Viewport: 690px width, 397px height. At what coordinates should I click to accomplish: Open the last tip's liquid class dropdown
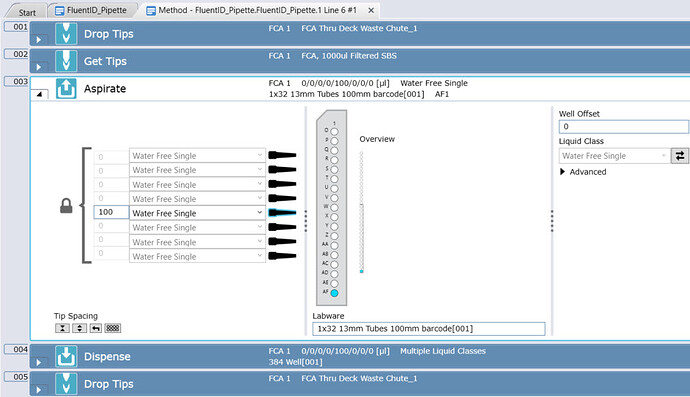pyautogui.click(x=260, y=256)
